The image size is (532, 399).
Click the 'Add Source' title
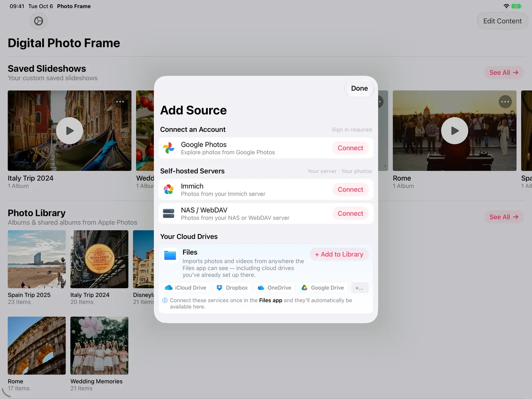coord(194,110)
